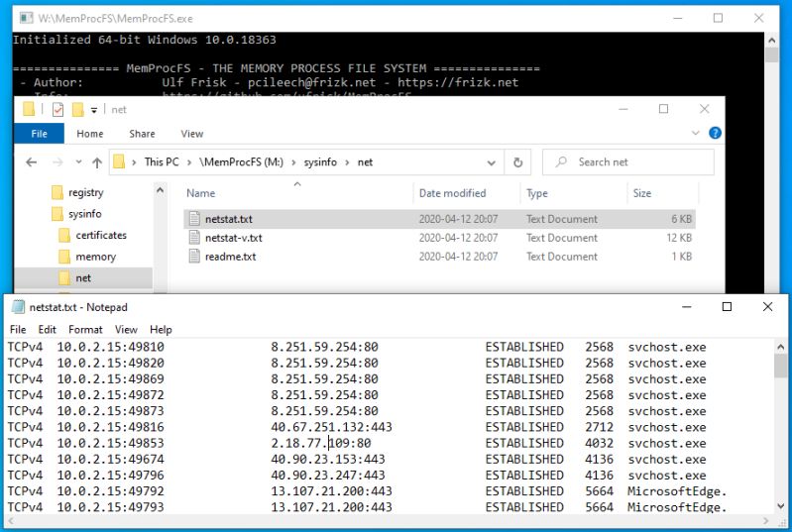Expand the Explorer ribbon chevron

(696, 134)
